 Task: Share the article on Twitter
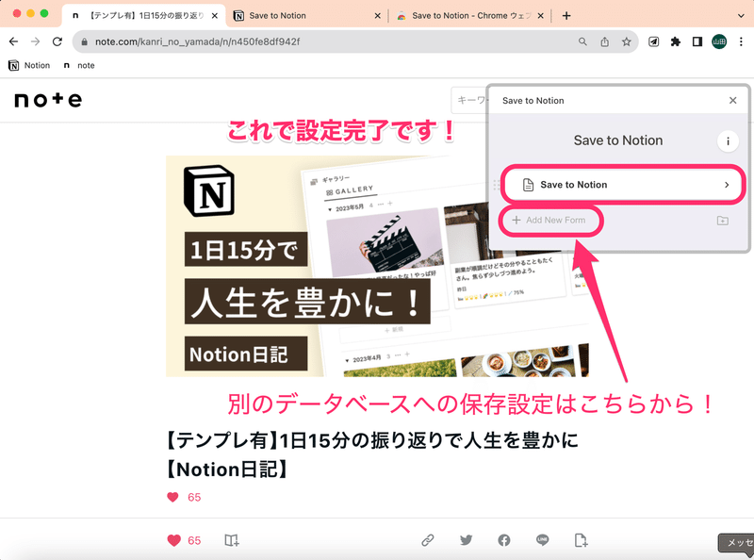point(466,540)
